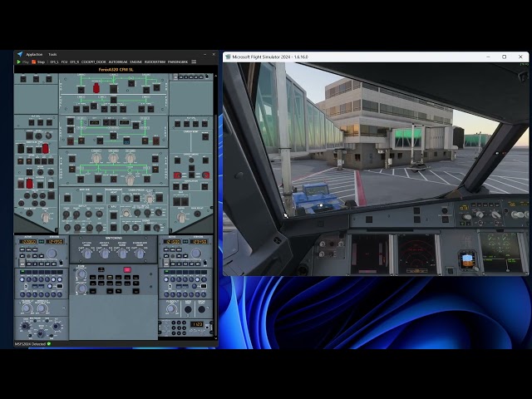The height and width of the screenshot is (399, 532).
Task: Toggle the left audio panel INT/RAD switch
Action: pyautogui.click(x=26, y=286)
